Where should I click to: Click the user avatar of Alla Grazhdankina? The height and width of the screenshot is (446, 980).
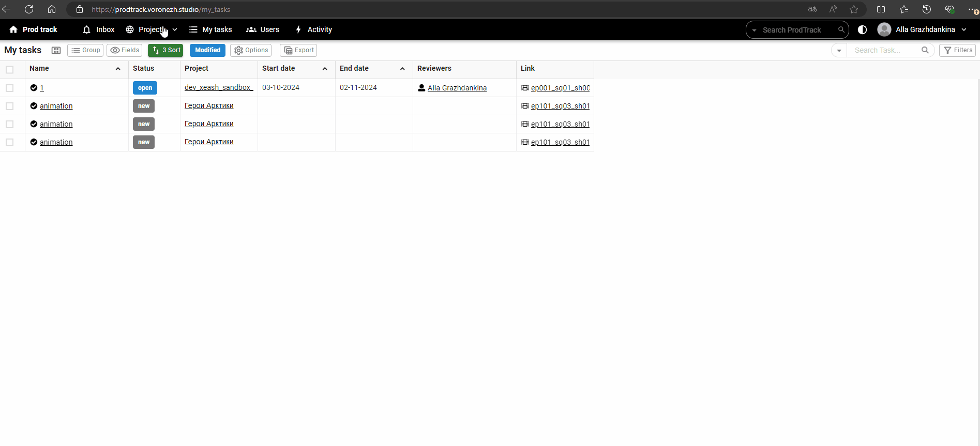(x=884, y=29)
